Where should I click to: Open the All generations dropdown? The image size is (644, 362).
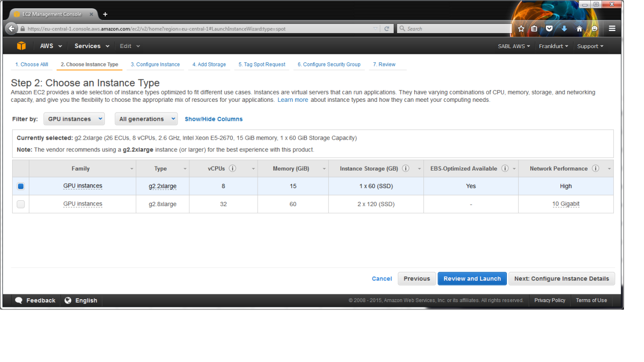pos(146,119)
